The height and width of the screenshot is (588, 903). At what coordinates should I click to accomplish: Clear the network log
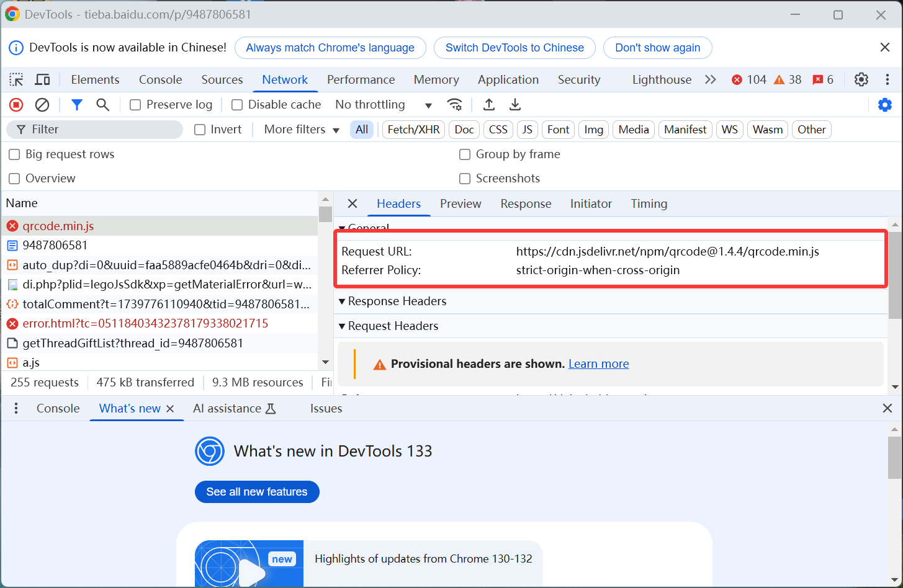tap(42, 105)
